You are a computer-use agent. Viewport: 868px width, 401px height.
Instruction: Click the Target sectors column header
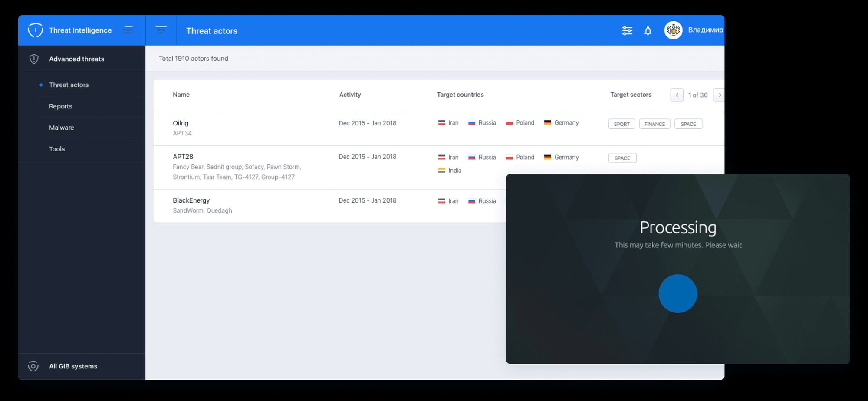click(x=631, y=95)
